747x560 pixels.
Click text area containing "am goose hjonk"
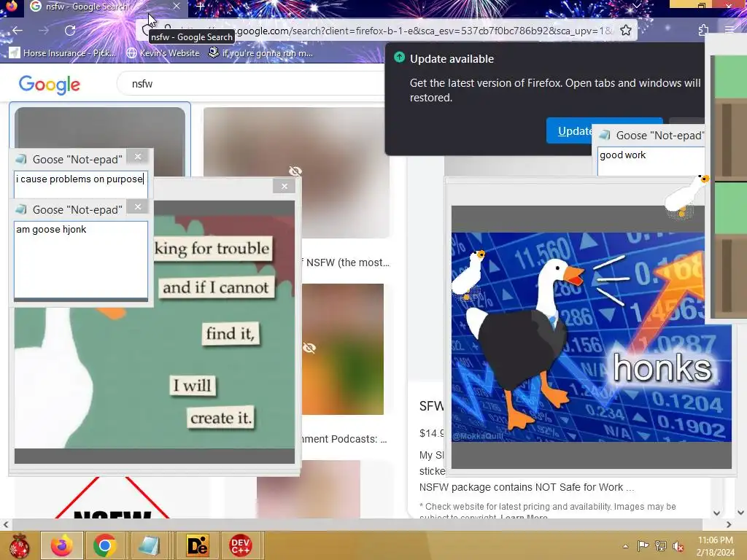point(81,260)
